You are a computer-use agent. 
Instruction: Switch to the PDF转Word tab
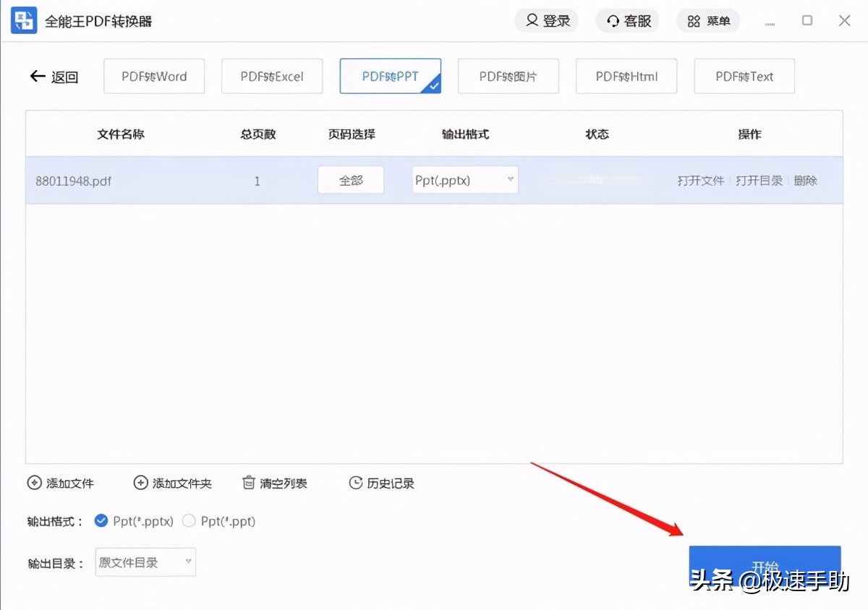[153, 76]
